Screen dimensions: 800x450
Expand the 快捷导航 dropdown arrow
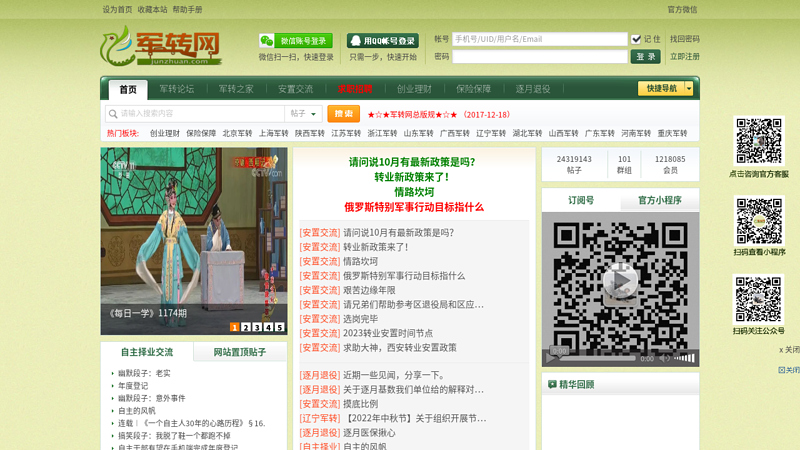(689, 88)
